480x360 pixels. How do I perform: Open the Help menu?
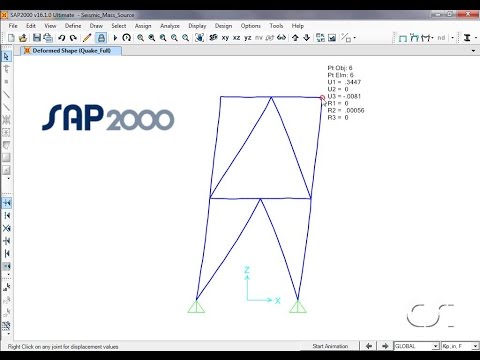pyautogui.click(x=298, y=26)
